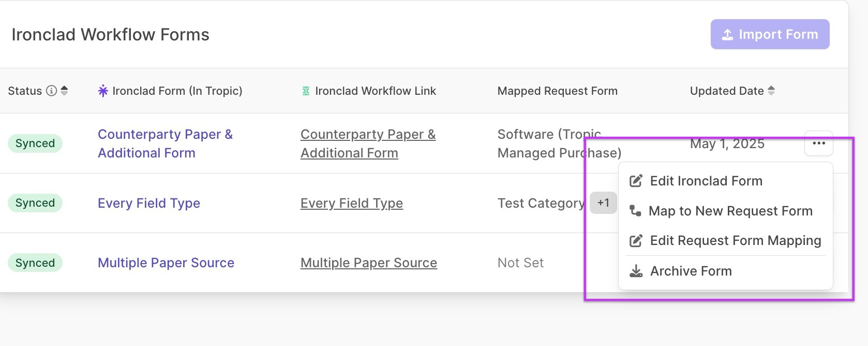Open Multiple Paper Source Tropic form

[166, 263]
